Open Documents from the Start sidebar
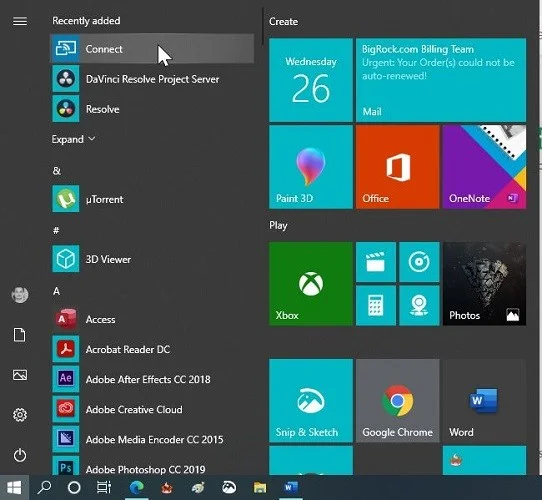 point(20,335)
